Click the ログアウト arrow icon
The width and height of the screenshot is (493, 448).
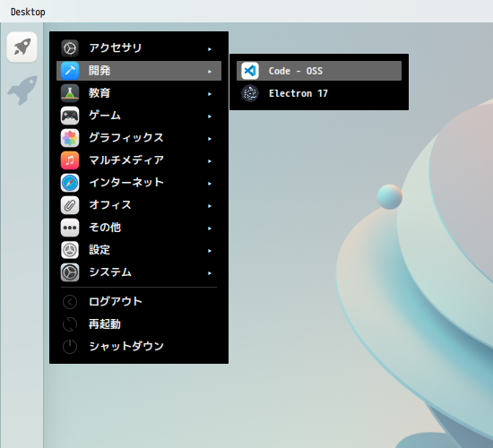coord(70,302)
